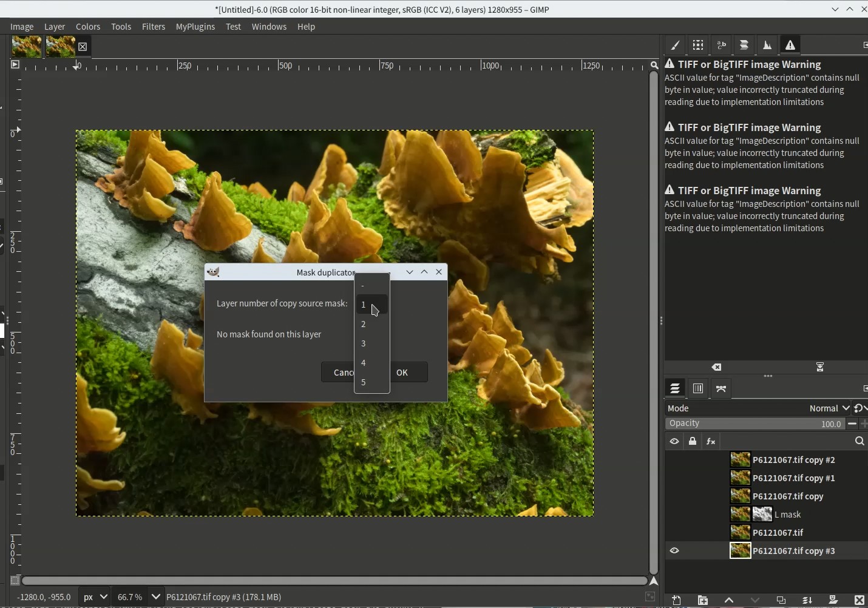Toggle visibility of P6121067.tif copy #3 layer
This screenshot has height=608, width=868.
[674, 551]
